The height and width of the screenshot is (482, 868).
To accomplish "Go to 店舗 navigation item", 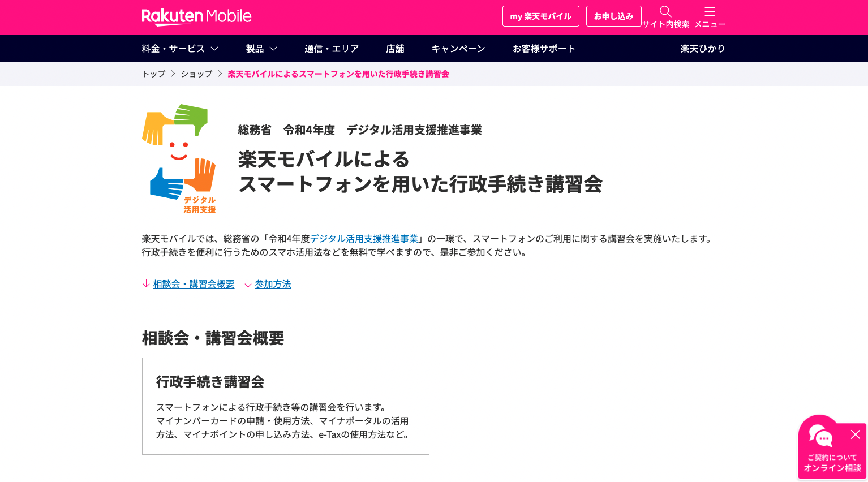I will coord(395,49).
